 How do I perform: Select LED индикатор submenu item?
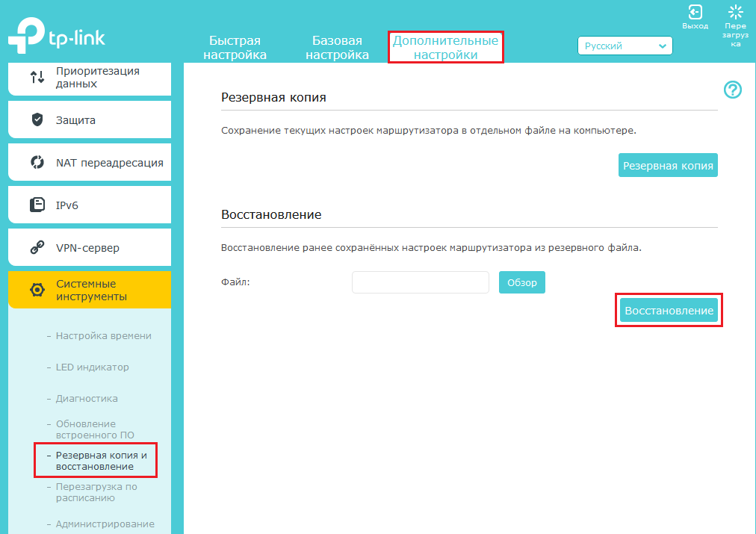92,367
